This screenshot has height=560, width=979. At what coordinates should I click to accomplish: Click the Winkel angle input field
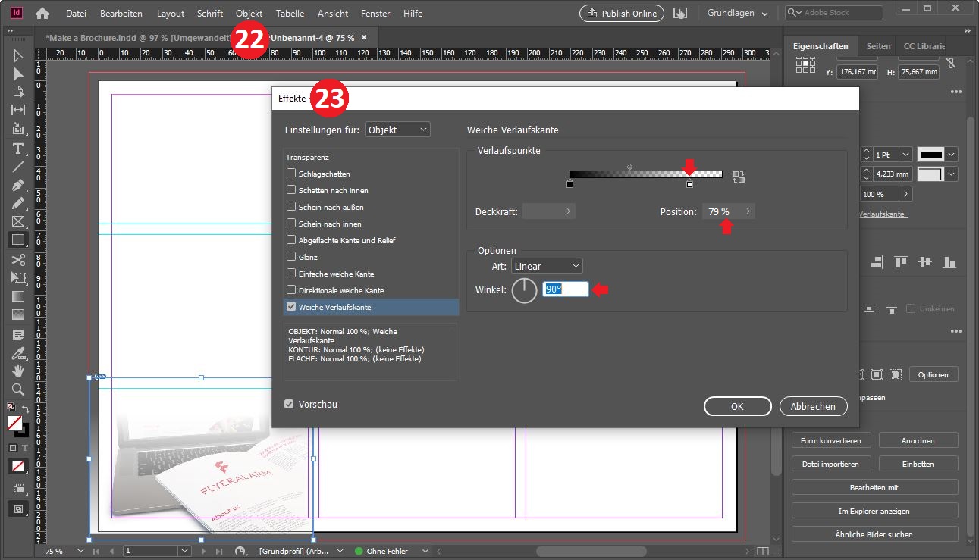pyautogui.click(x=565, y=289)
